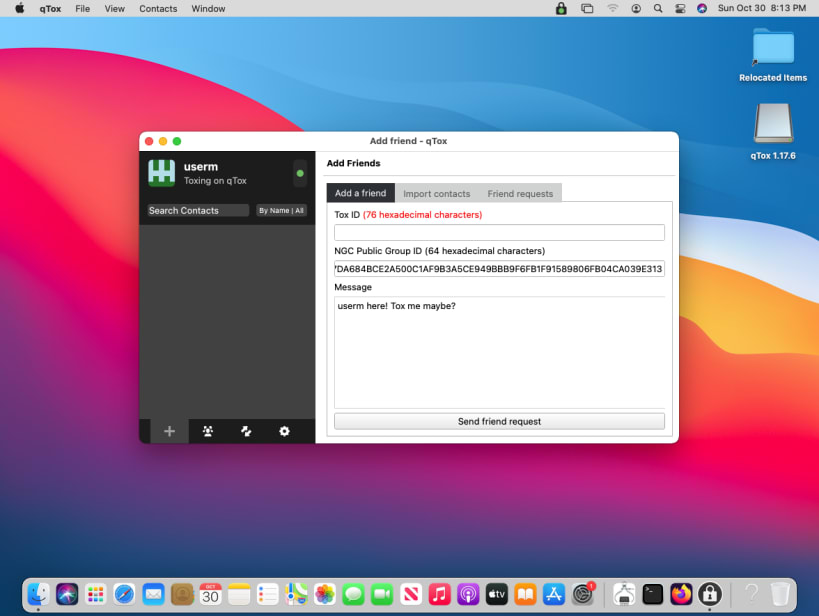Viewport: 819px width, 616px height.
Task: Open the qTox application menu
Action: [x=50, y=8]
